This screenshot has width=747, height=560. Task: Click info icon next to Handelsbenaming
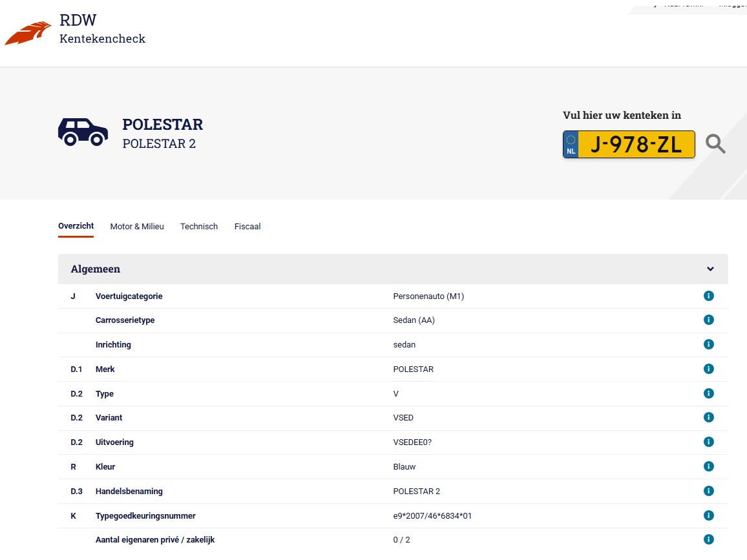tap(708, 491)
